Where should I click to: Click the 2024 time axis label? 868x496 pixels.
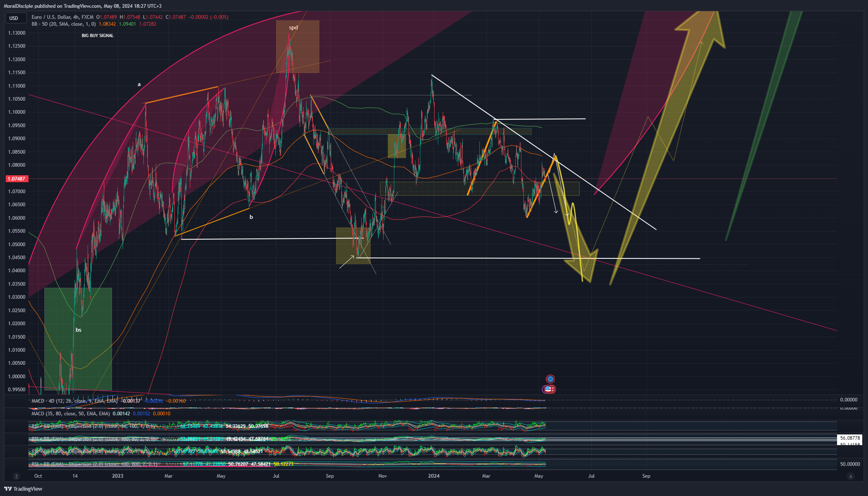(x=434, y=476)
